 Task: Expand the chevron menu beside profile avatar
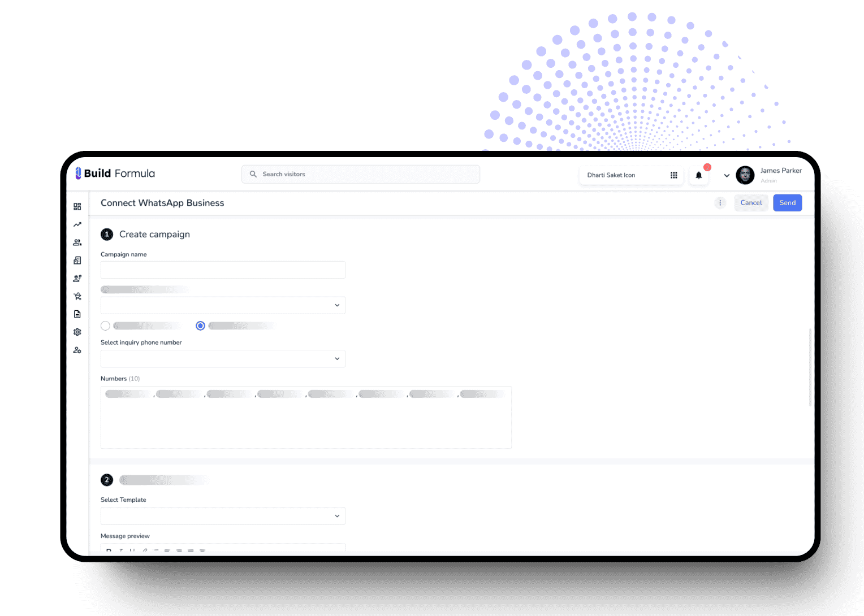coord(727,176)
